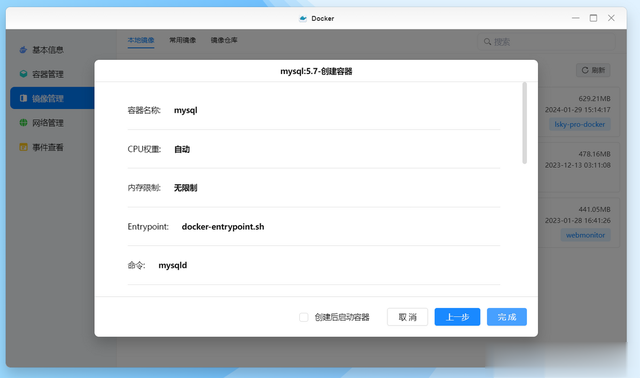
Task: Click the search magnifier icon
Action: coord(487,42)
